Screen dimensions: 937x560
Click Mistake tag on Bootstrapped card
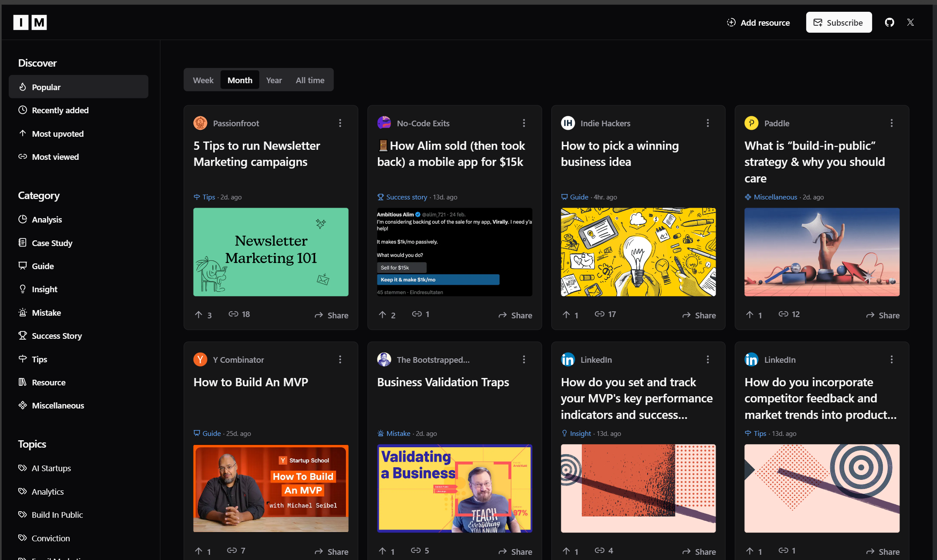coord(394,433)
